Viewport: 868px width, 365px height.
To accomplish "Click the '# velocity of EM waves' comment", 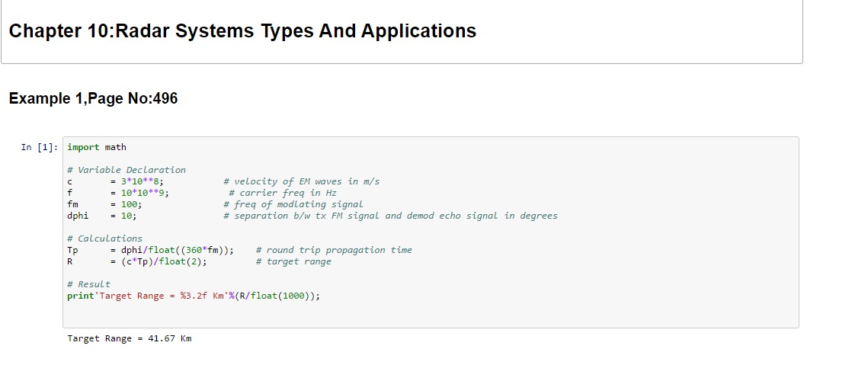I will (301, 181).
